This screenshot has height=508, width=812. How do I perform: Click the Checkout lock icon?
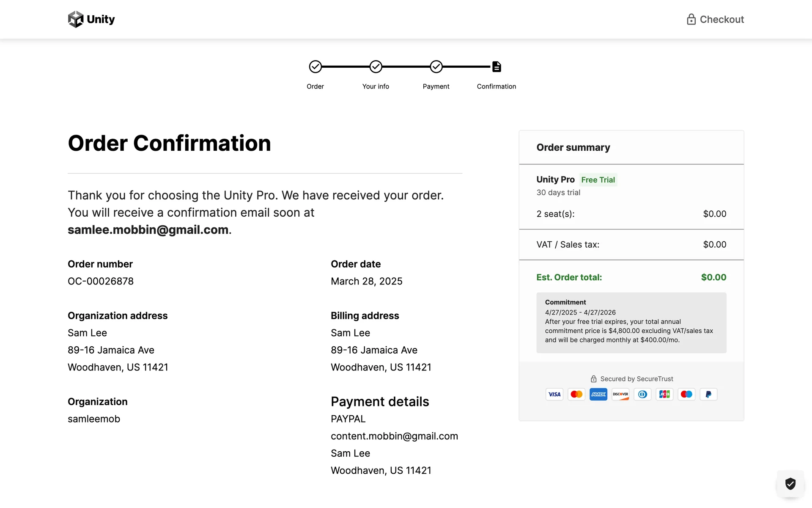click(691, 19)
